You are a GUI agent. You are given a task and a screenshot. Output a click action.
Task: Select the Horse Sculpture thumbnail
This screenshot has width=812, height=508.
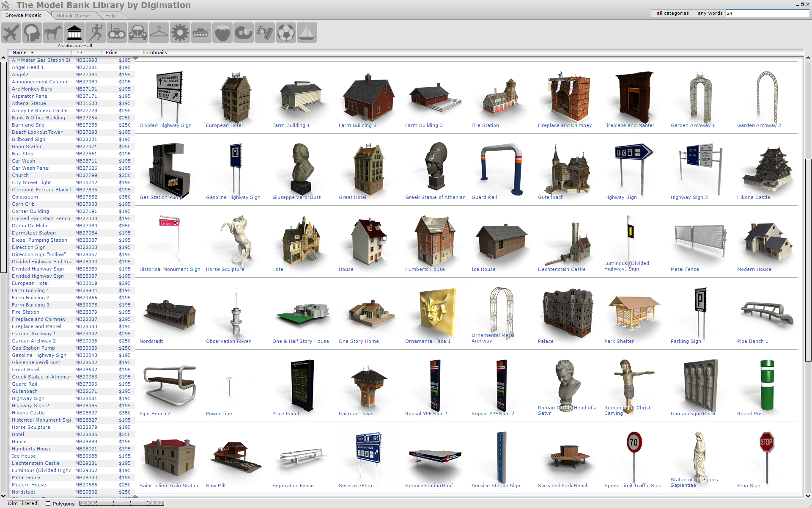pos(236,242)
